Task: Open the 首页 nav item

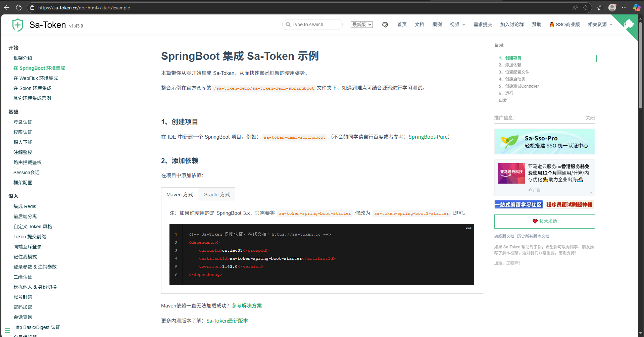Action: tap(402, 25)
